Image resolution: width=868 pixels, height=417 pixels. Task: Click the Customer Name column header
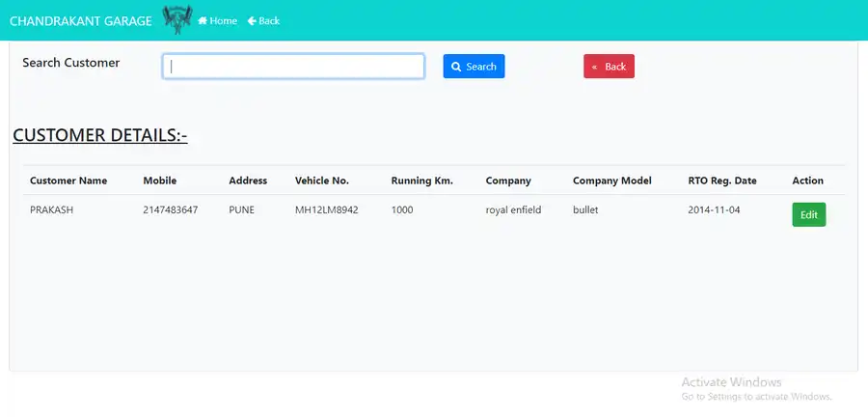tap(68, 181)
